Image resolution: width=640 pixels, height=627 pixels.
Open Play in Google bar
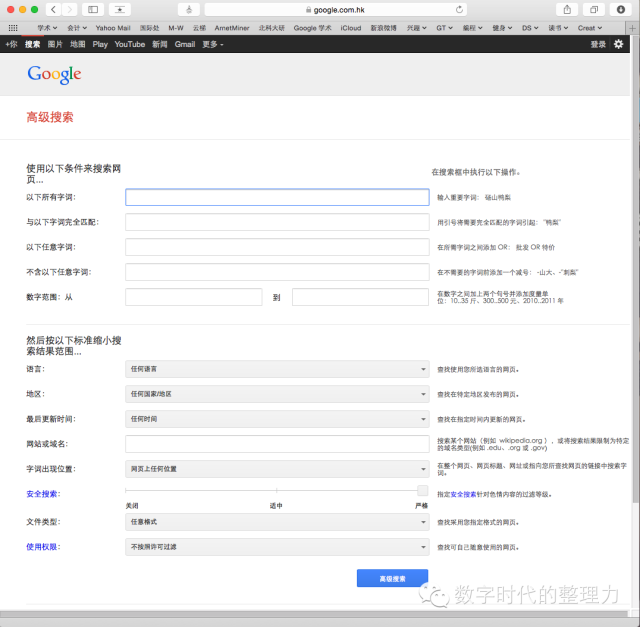[100, 44]
